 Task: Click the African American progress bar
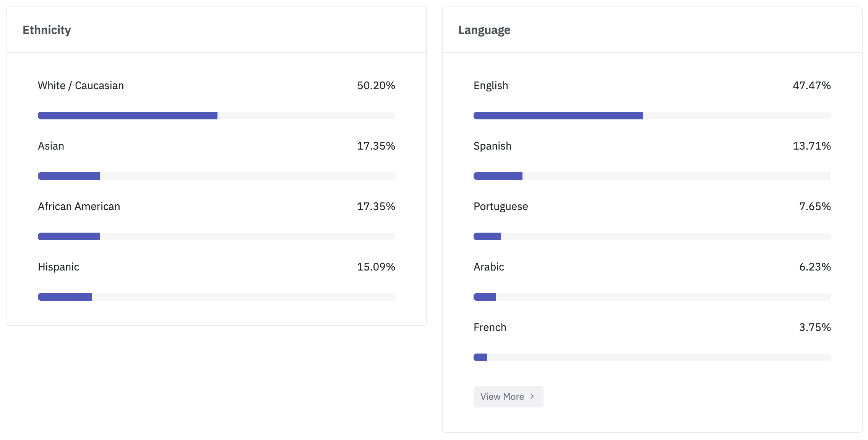(216, 236)
